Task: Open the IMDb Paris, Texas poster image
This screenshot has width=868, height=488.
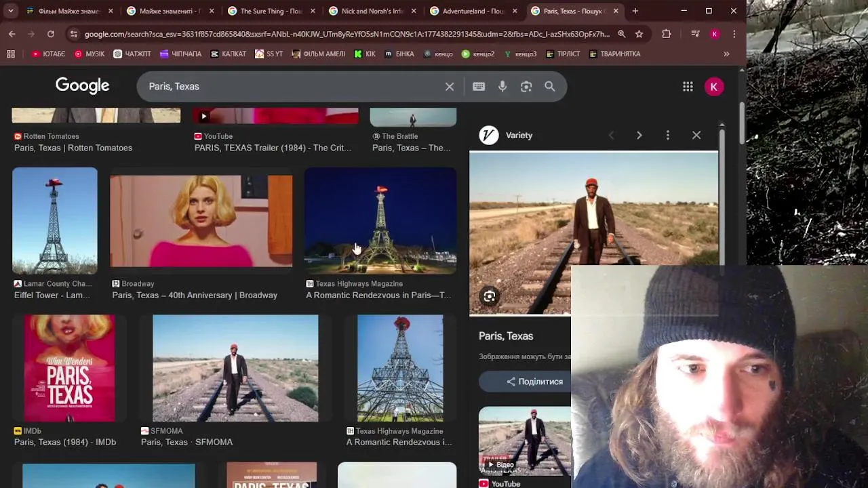Action: tap(70, 368)
